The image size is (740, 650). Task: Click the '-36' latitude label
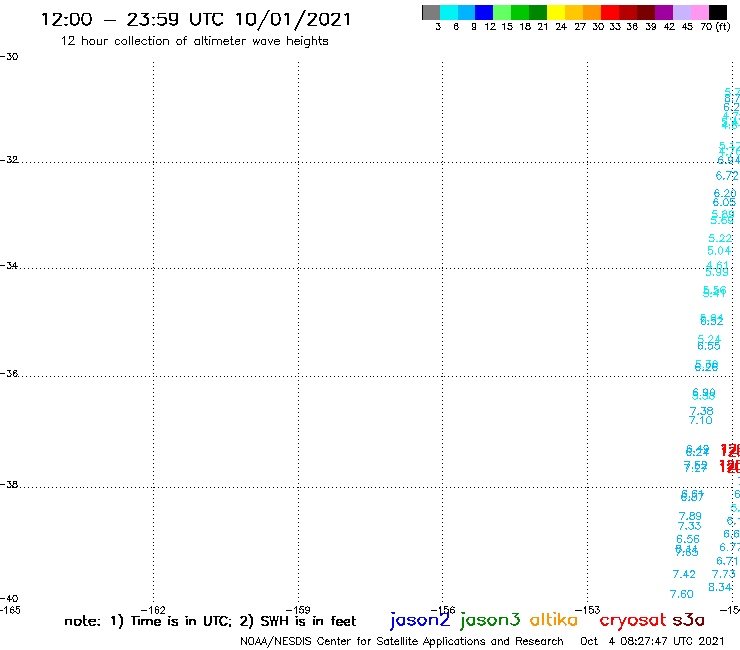coord(9,374)
